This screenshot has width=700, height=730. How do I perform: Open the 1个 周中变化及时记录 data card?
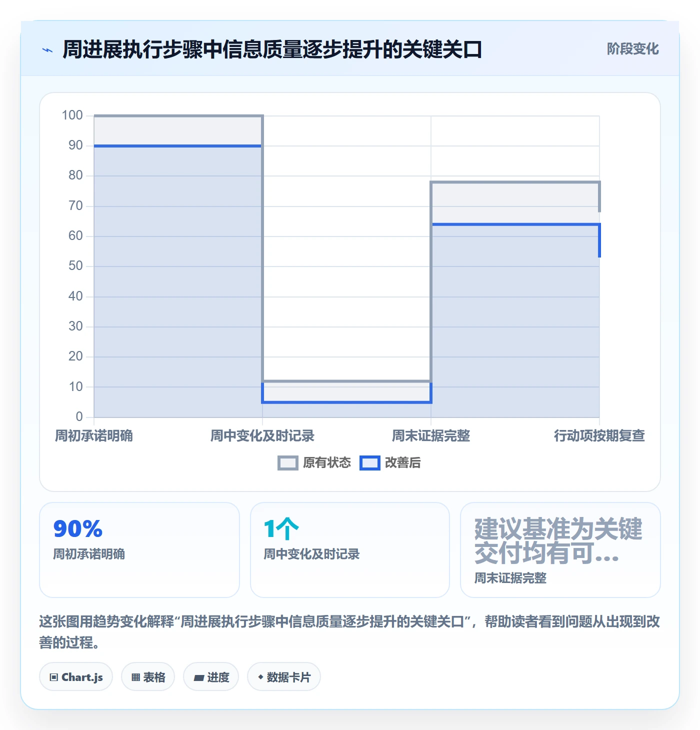(350, 550)
